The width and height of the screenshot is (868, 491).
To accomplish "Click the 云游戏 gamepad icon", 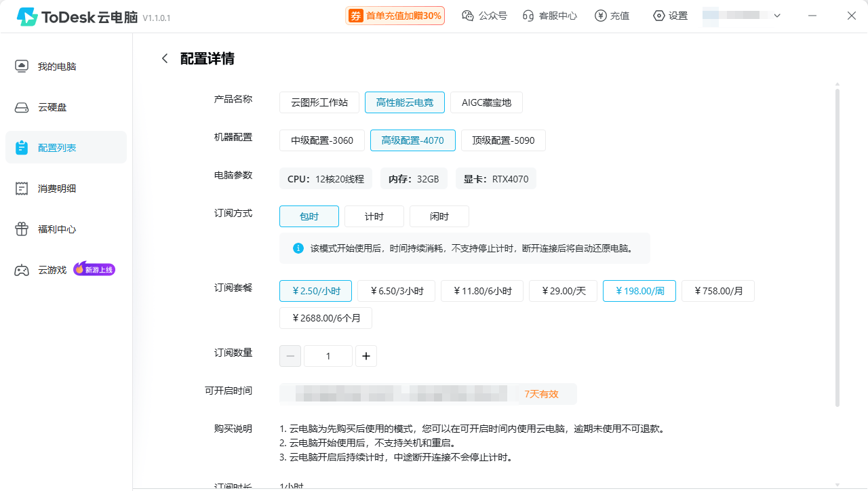I will 22,270.
